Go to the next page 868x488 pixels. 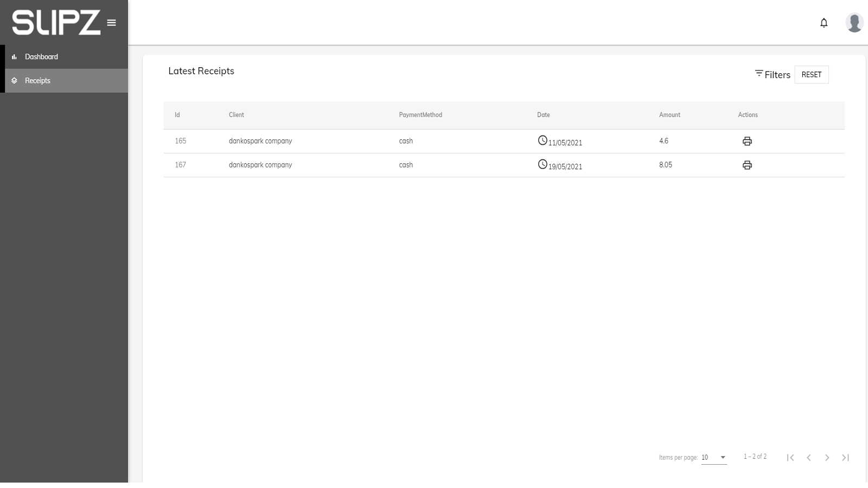827,458
